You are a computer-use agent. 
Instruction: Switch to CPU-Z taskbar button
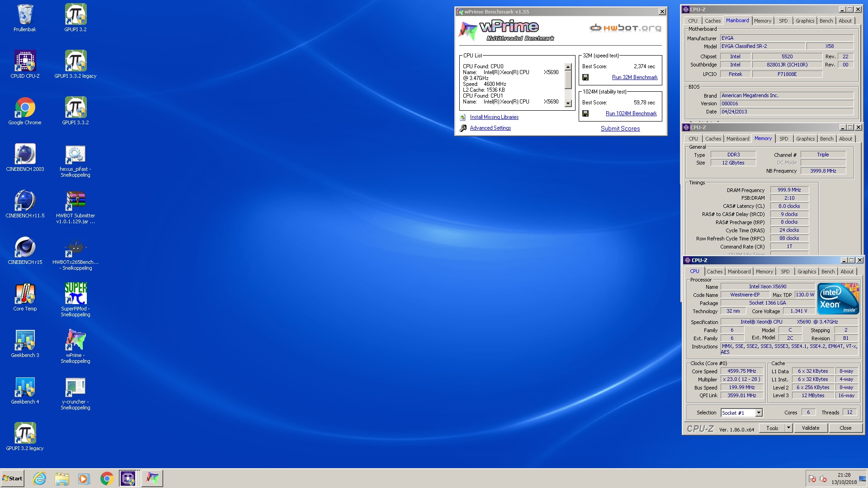point(128,479)
